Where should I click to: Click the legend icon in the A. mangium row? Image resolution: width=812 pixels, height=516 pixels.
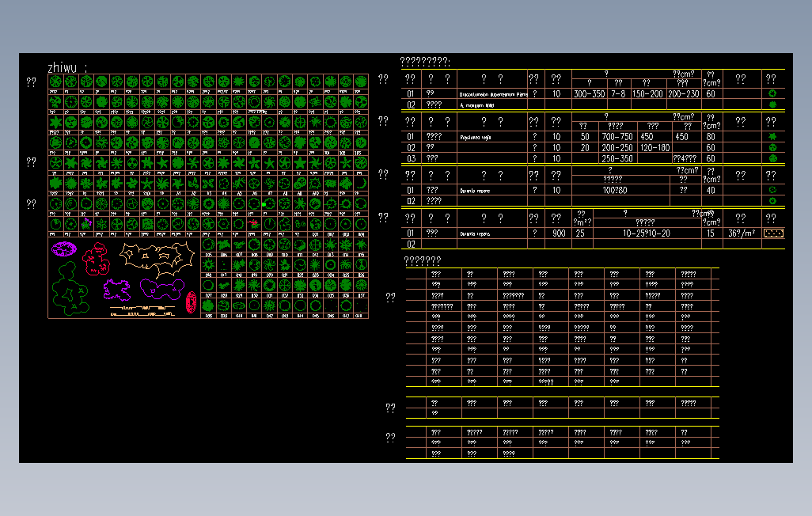coord(772,104)
